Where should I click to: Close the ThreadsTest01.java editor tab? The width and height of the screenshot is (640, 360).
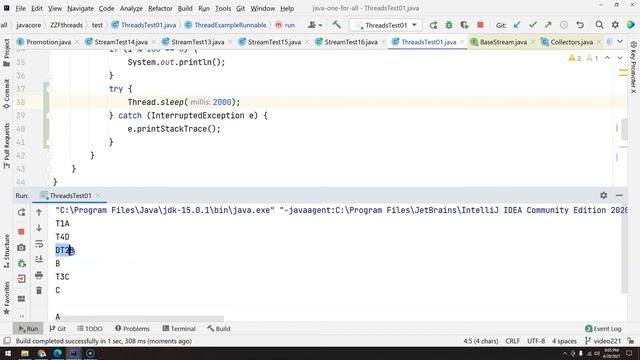[x=462, y=42]
